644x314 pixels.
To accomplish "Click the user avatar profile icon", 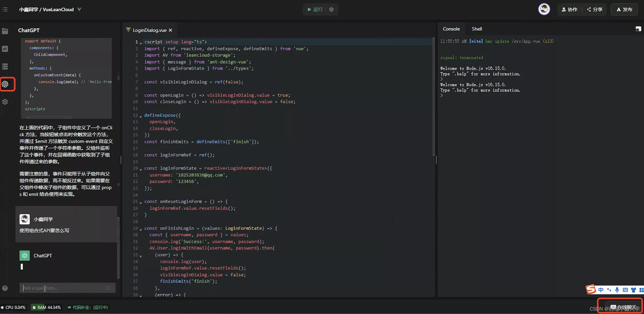I will point(544,9).
